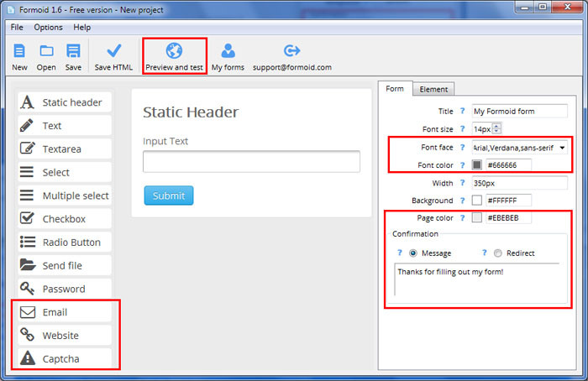Launch Preview and test globe icon
588x381 pixels.
tap(175, 50)
